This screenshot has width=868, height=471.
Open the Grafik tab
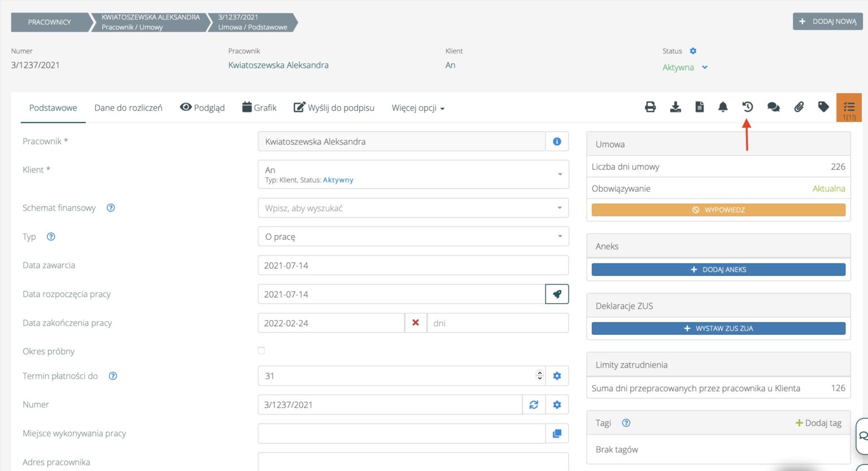click(x=259, y=108)
